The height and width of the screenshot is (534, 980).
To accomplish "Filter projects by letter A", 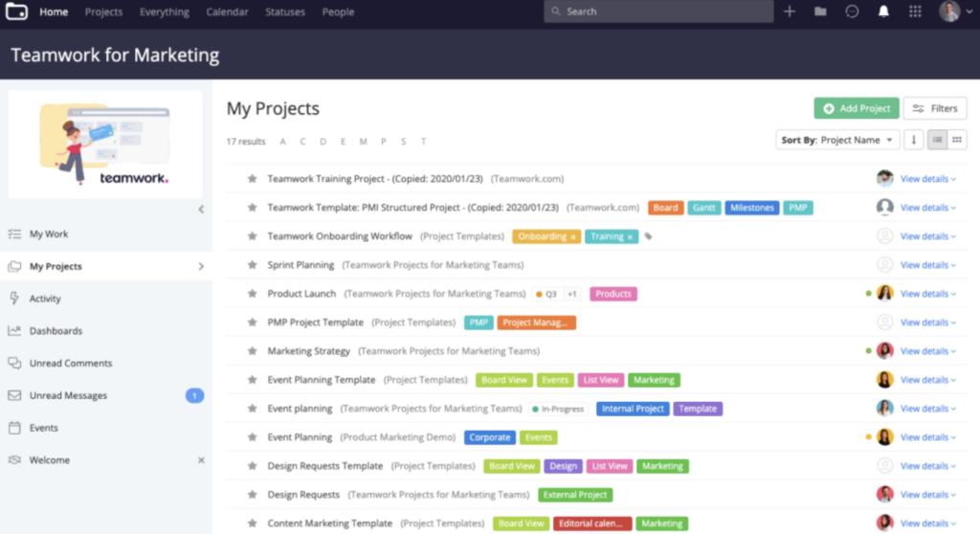I will click(282, 142).
